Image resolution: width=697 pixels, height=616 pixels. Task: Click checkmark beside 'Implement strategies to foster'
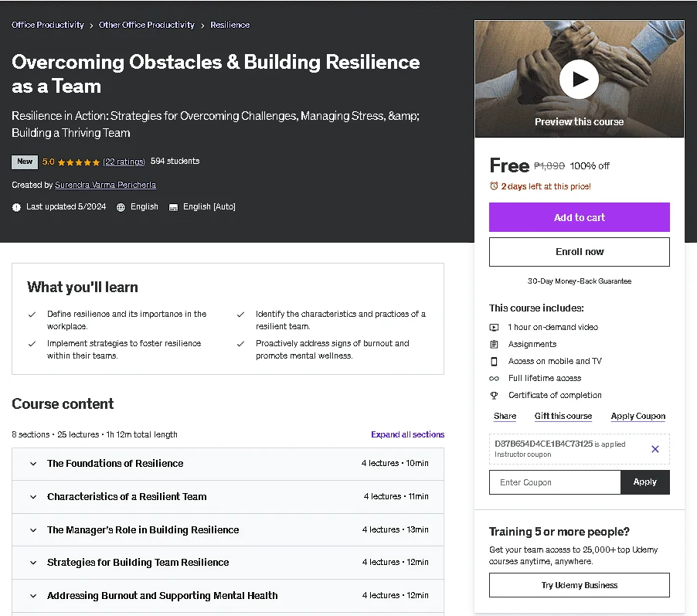pos(32,344)
